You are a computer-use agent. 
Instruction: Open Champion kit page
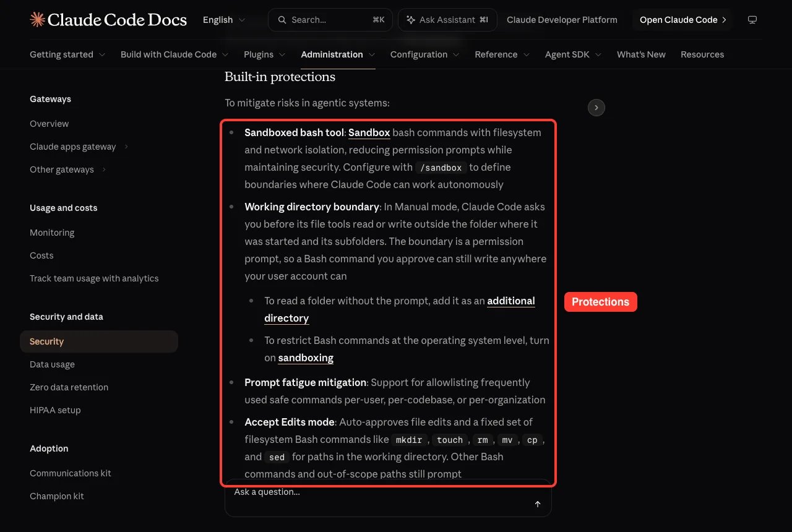pyautogui.click(x=57, y=496)
